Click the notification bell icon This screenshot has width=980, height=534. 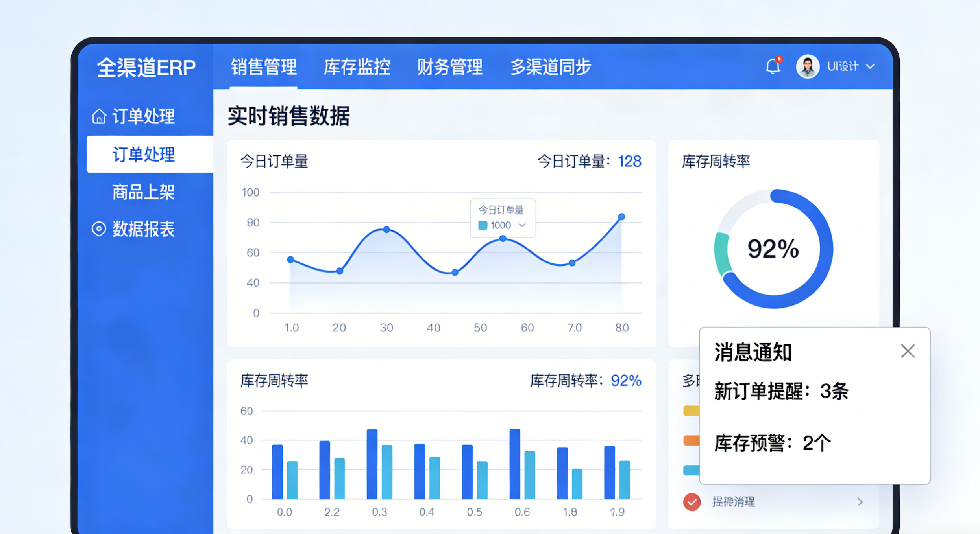(773, 66)
